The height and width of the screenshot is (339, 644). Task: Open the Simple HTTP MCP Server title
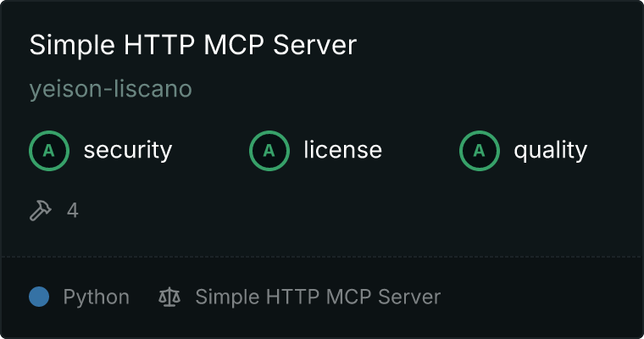click(193, 45)
